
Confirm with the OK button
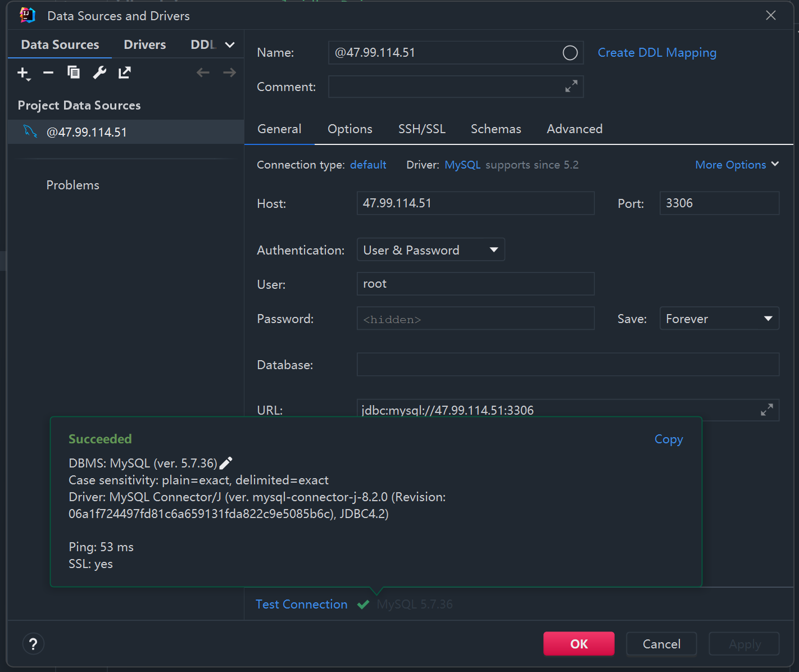[x=579, y=644]
